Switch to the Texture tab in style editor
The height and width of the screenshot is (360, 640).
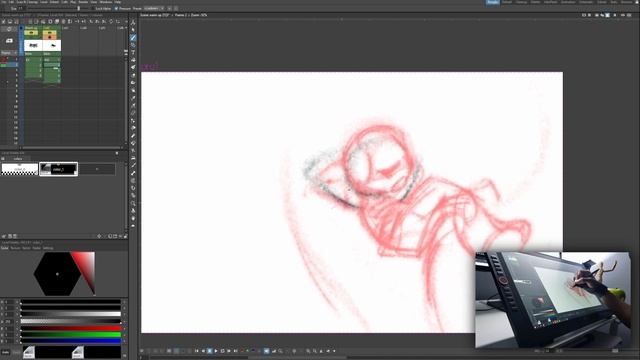pyautogui.click(x=15, y=248)
